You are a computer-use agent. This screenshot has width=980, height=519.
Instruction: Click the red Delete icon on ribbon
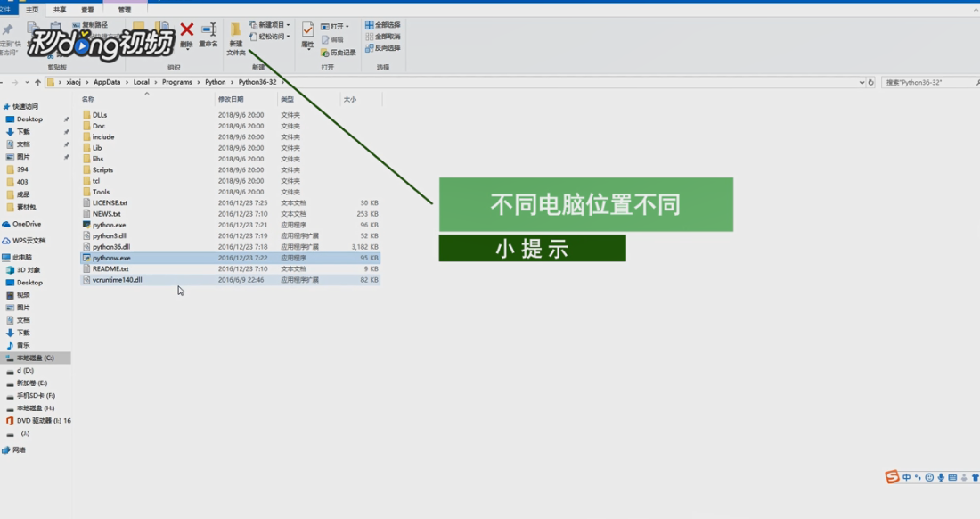185,31
